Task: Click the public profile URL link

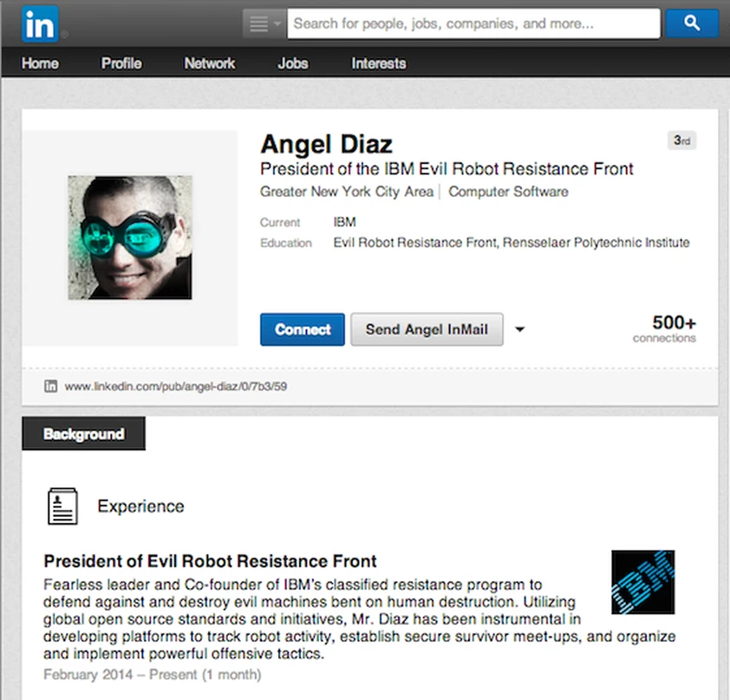Action: coord(175,386)
